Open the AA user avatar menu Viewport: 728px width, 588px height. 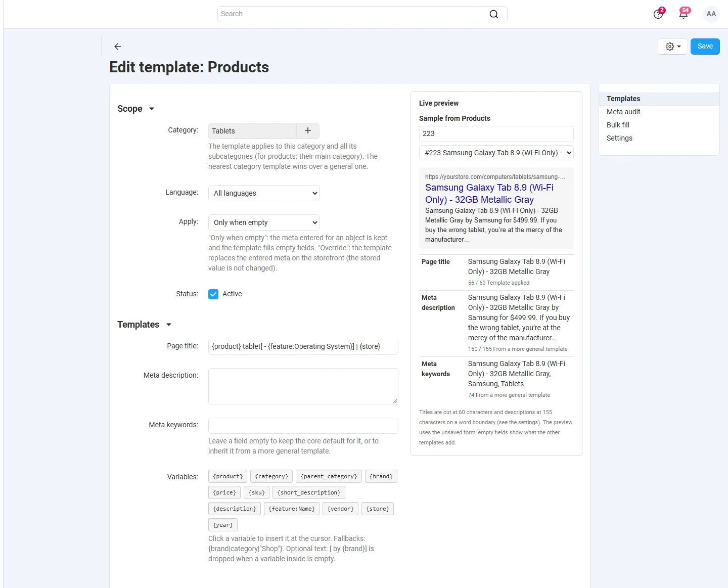[711, 14]
